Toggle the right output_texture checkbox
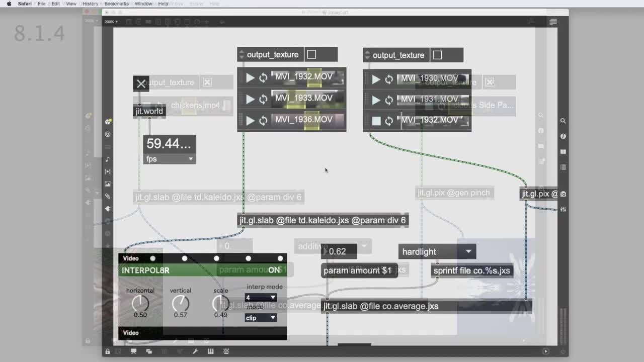644x362 pixels. 437,55
